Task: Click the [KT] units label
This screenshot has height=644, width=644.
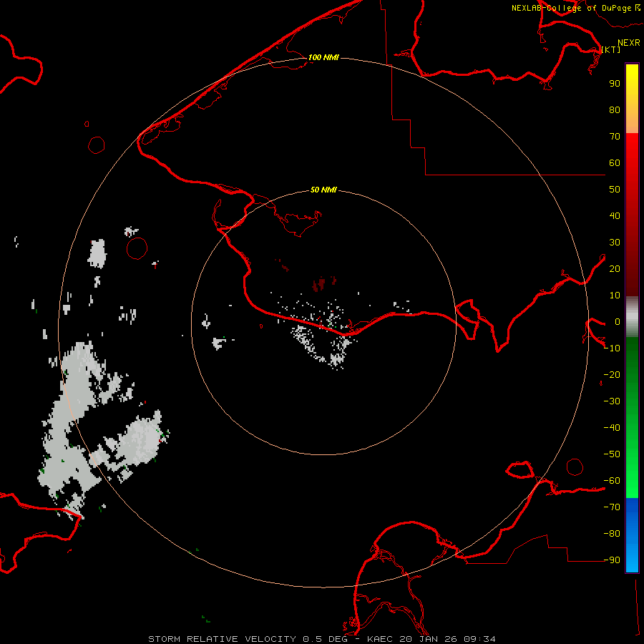Action: [611, 49]
